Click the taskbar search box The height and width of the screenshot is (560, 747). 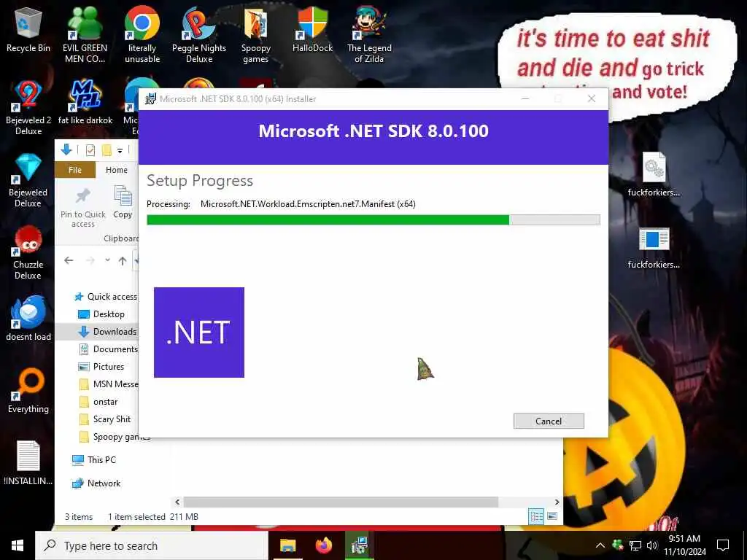pos(152,545)
